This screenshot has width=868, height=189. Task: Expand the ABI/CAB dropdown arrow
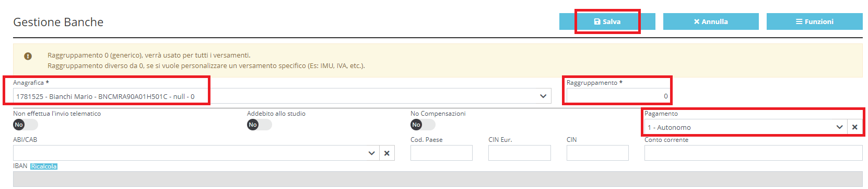tap(371, 153)
